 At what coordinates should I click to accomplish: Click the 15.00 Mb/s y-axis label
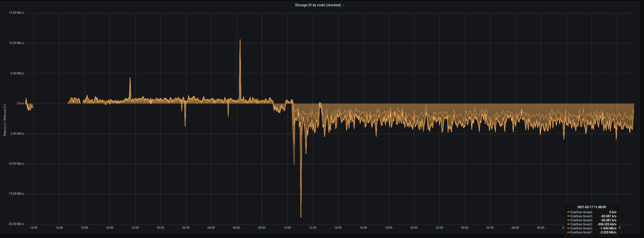[x=16, y=13]
